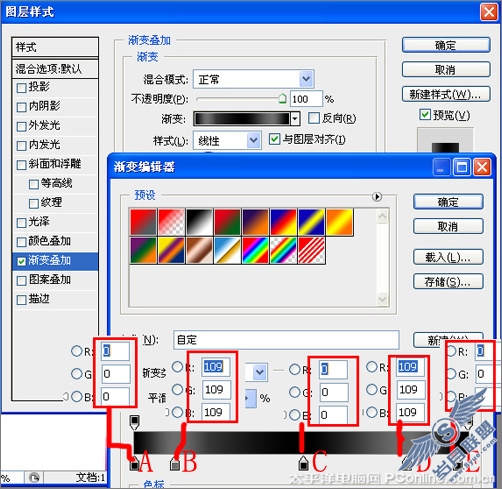This screenshot has width=502, height=489.
Task: Click the 载入(L)... load button
Action: (448, 257)
